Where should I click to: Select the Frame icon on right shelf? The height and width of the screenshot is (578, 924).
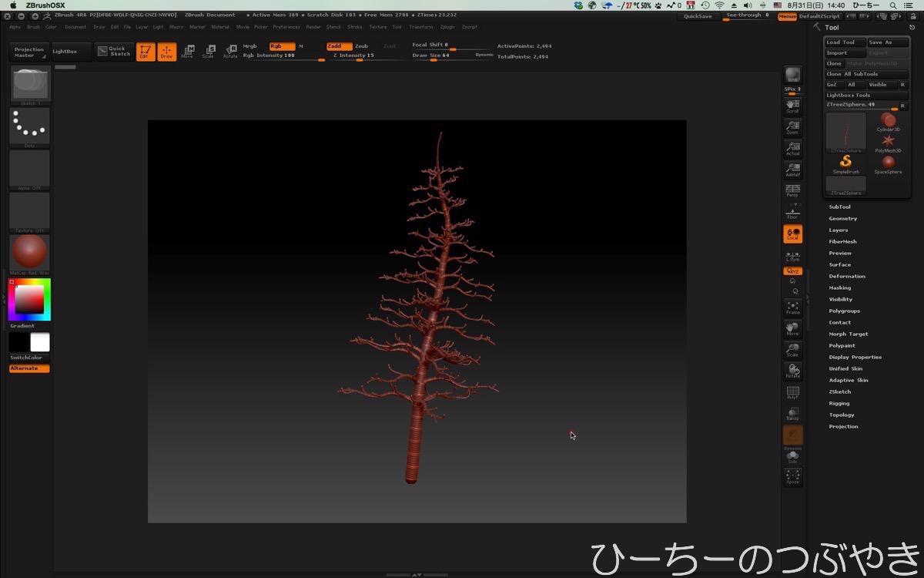[792, 308]
